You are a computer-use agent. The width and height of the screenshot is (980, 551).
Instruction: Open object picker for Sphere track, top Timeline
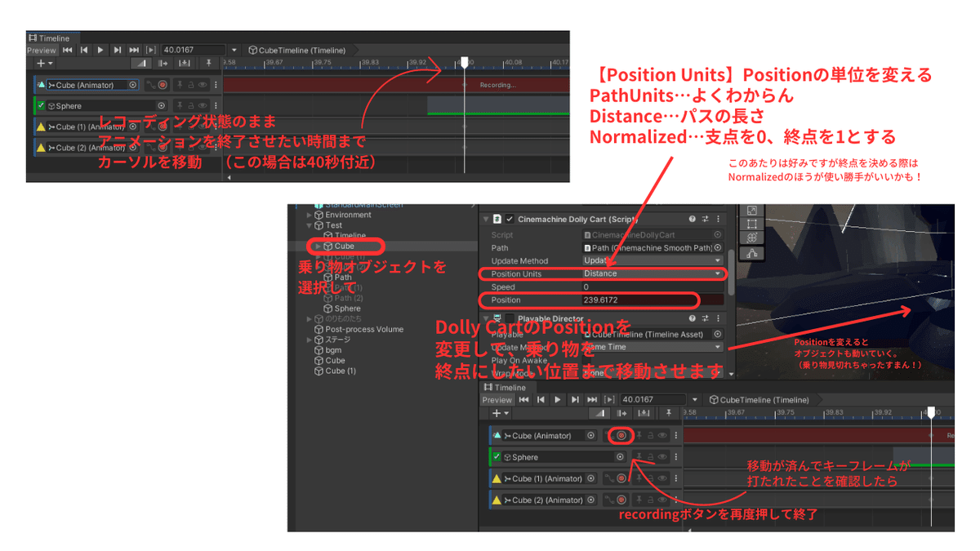click(x=161, y=105)
